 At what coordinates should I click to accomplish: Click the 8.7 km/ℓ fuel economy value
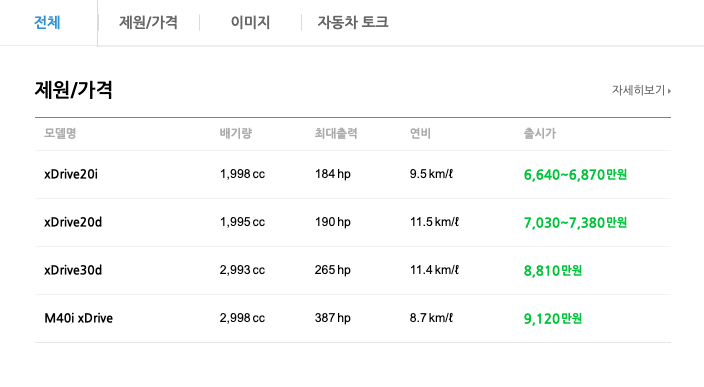pyautogui.click(x=431, y=318)
